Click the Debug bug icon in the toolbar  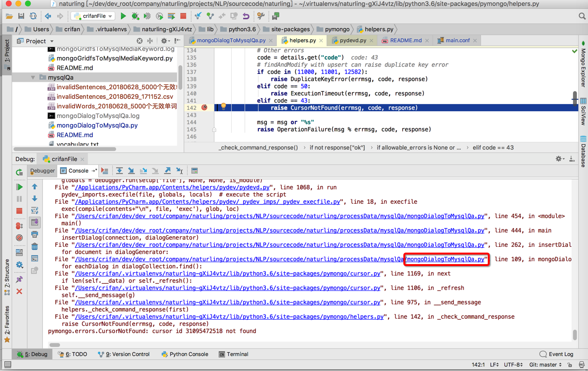click(x=135, y=16)
